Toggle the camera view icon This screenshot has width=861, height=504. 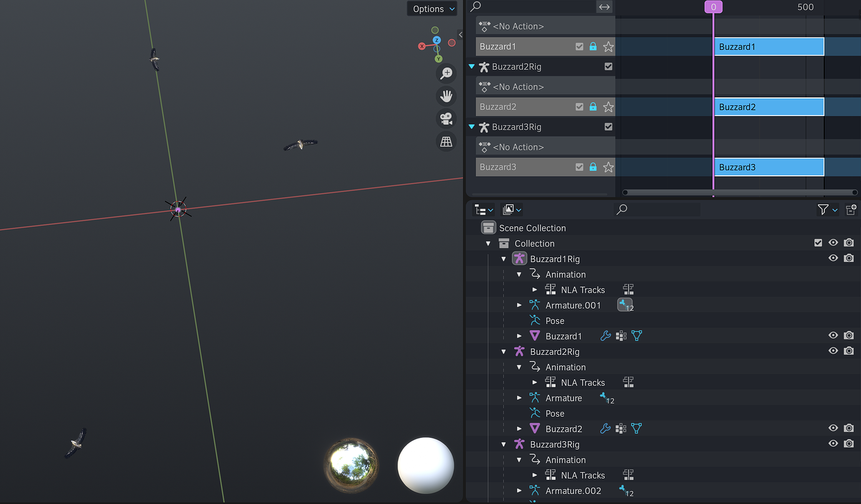pos(446,119)
